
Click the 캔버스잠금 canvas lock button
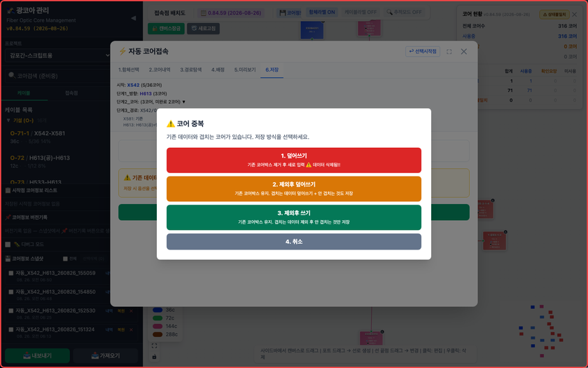(166, 28)
